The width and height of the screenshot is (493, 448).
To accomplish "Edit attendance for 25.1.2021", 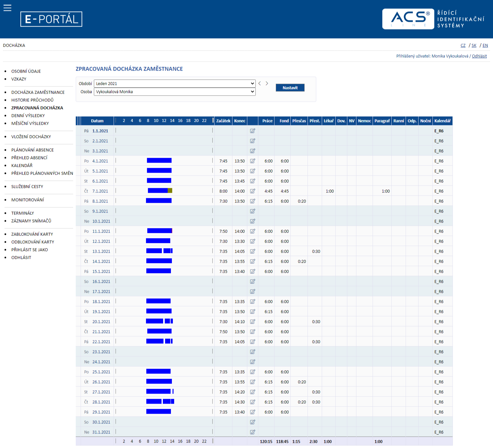I will coord(252,372).
